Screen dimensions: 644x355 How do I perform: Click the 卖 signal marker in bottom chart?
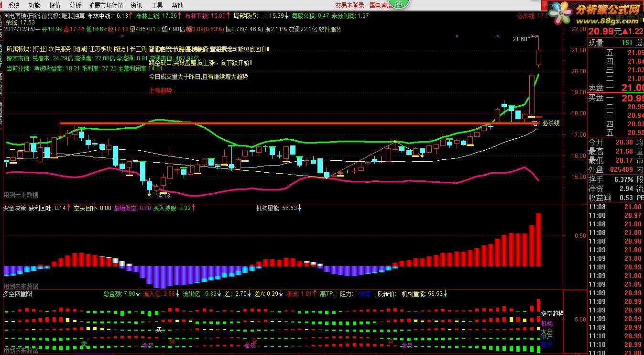(84, 344)
